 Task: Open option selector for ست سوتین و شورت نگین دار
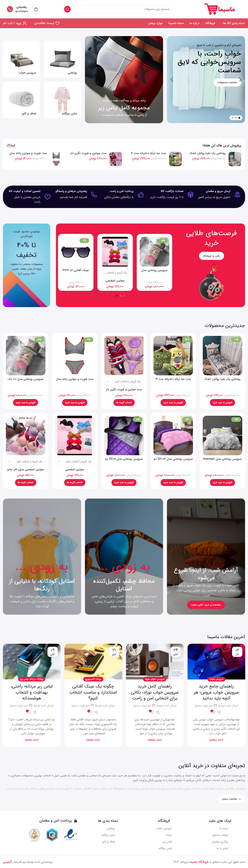point(124,381)
